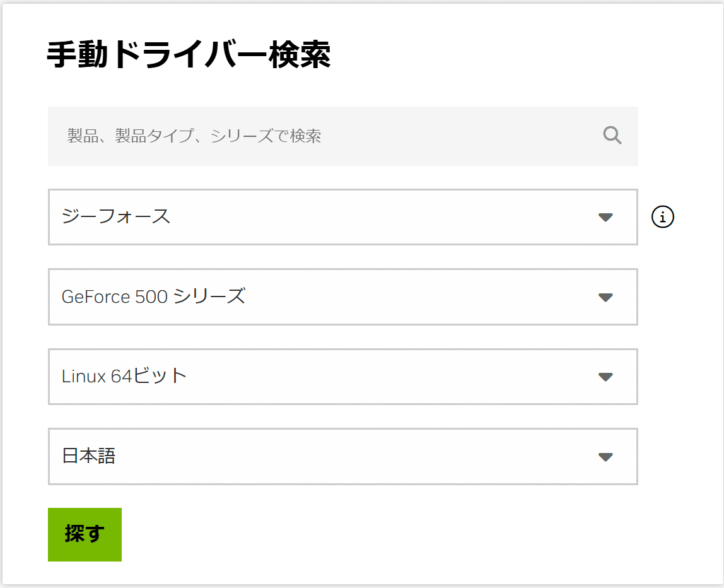Open the ジーフォース product type dropdown

(342, 217)
